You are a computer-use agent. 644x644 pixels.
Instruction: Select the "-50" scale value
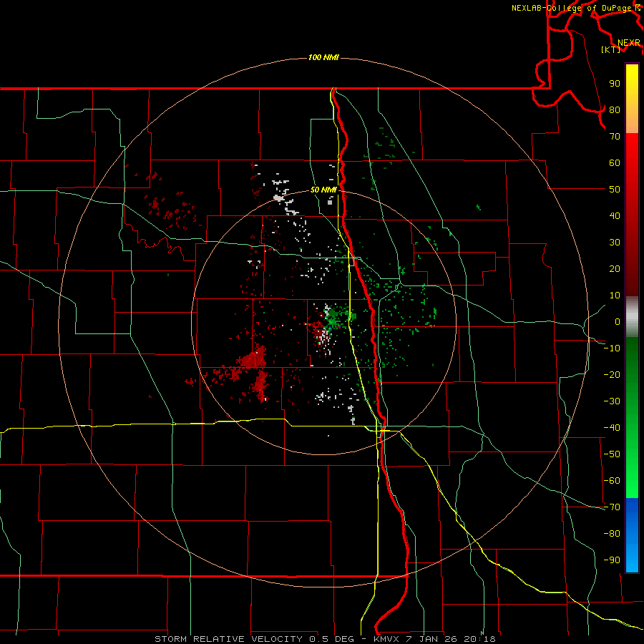(x=612, y=454)
